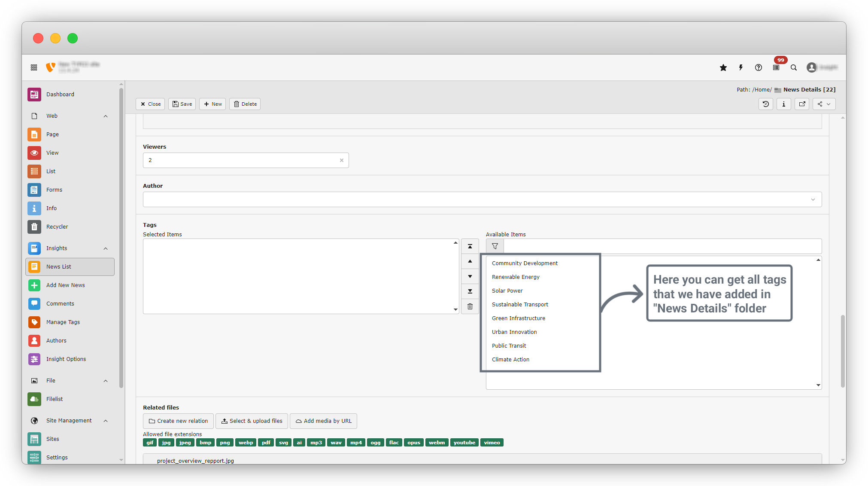
Task: Move selected tag to top
Action: tap(470, 246)
